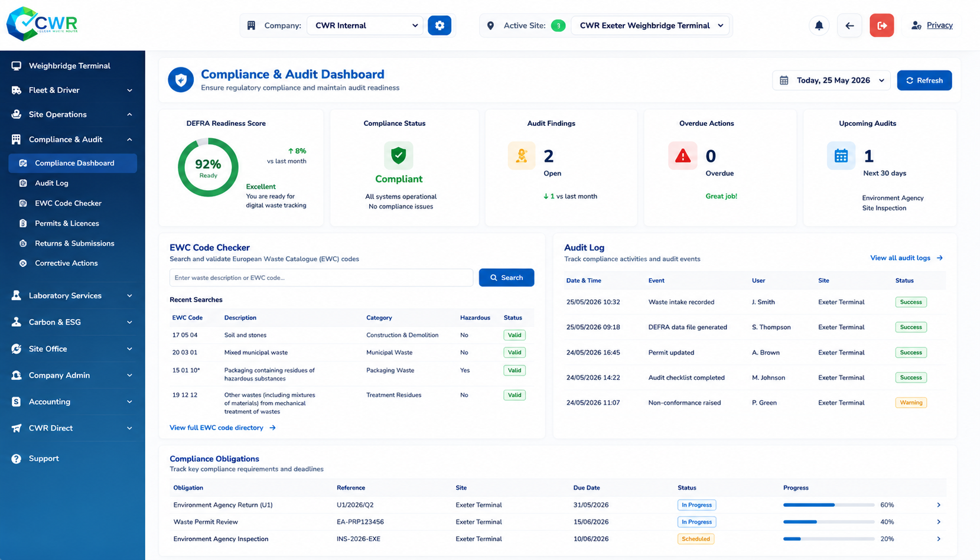Image resolution: width=980 pixels, height=560 pixels.
Task: Click the Compliance & Audit sidebar icon
Action: click(x=16, y=139)
